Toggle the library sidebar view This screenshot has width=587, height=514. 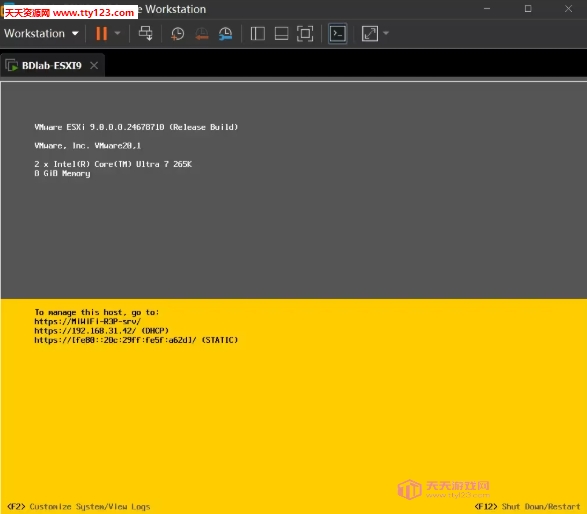tap(258, 34)
